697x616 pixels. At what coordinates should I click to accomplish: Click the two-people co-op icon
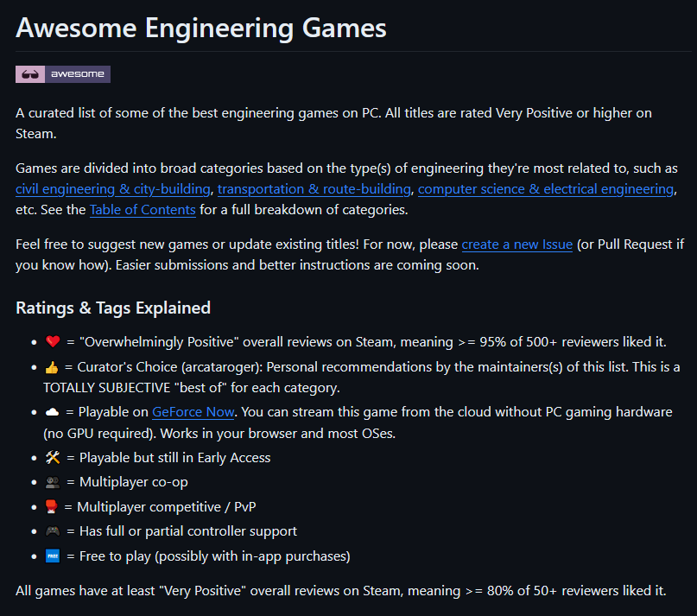(53, 482)
